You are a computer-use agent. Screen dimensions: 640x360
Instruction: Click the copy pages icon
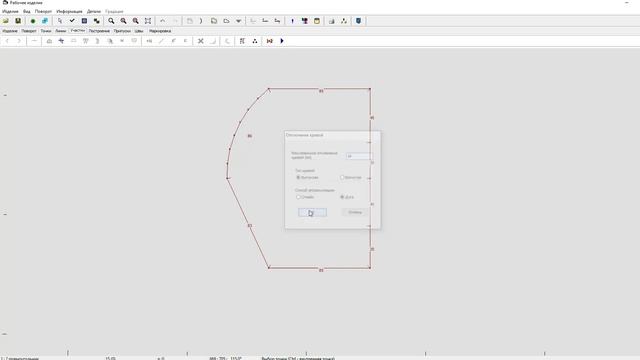(214, 21)
